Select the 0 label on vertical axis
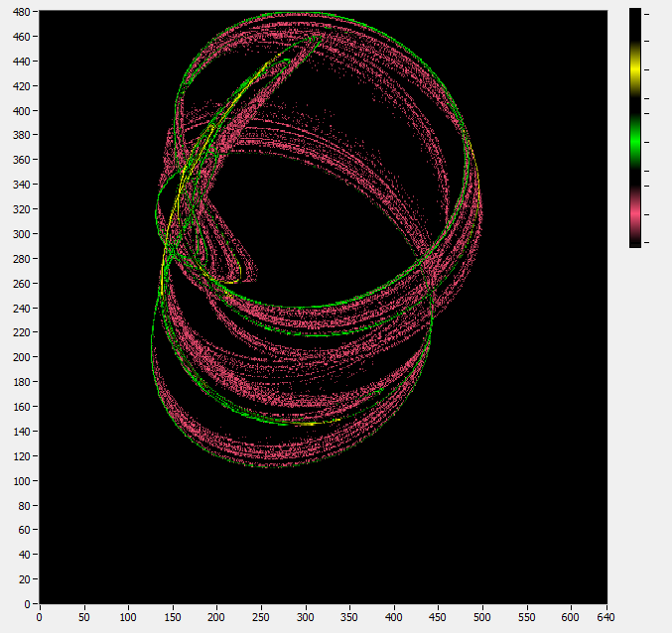Screen dimensions: 672x633 pyautogui.click(x=28, y=604)
